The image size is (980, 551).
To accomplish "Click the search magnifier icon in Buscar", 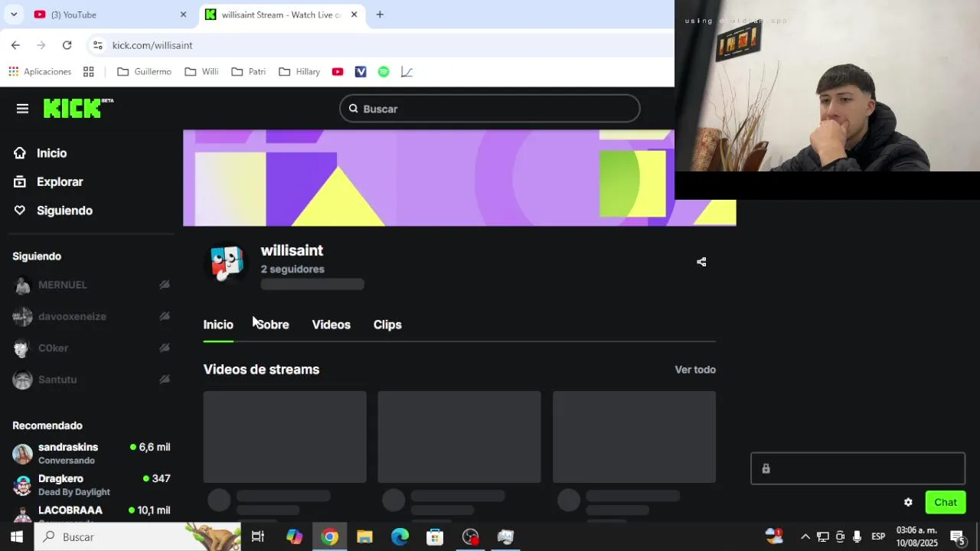I will 353,109.
